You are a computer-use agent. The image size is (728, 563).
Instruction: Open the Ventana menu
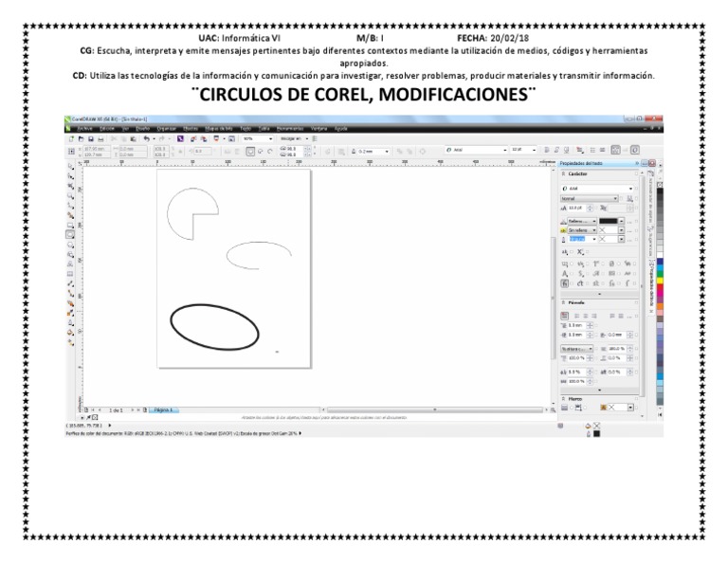click(x=318, y=129)
